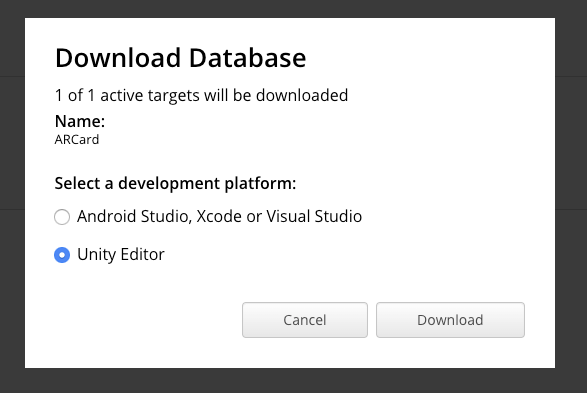Click the Download button
The height and width of the screenshot is (393, 587).
[450, 320]
